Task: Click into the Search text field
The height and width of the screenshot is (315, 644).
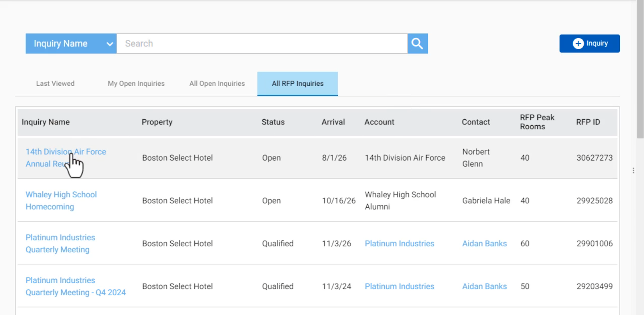Action: coord(262,44)
